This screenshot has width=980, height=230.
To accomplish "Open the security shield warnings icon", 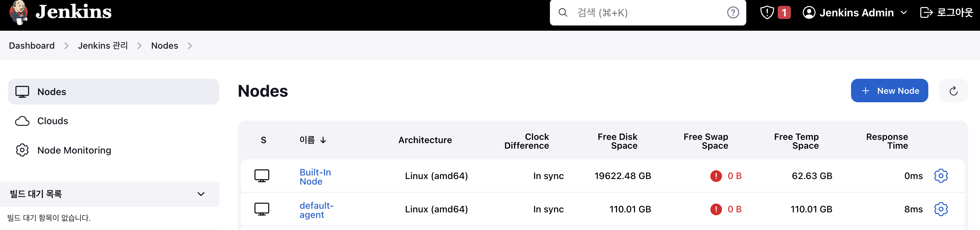I will pos(767,12).
